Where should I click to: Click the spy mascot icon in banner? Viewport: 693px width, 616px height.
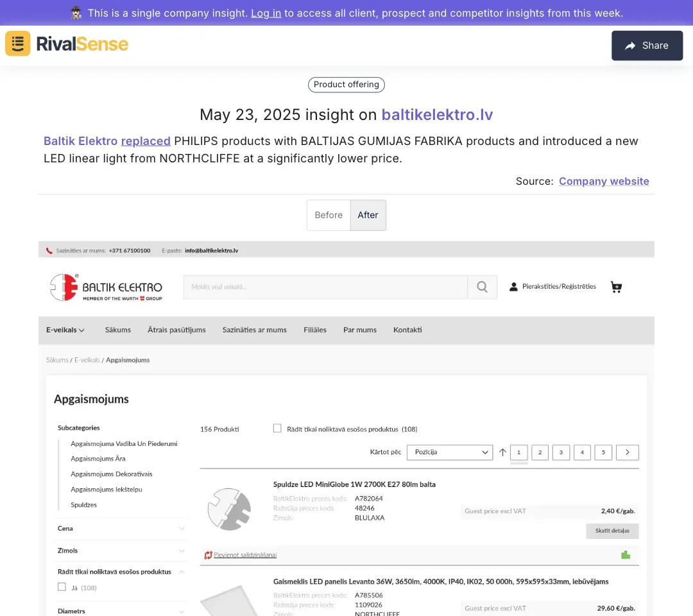coord(76,13)
